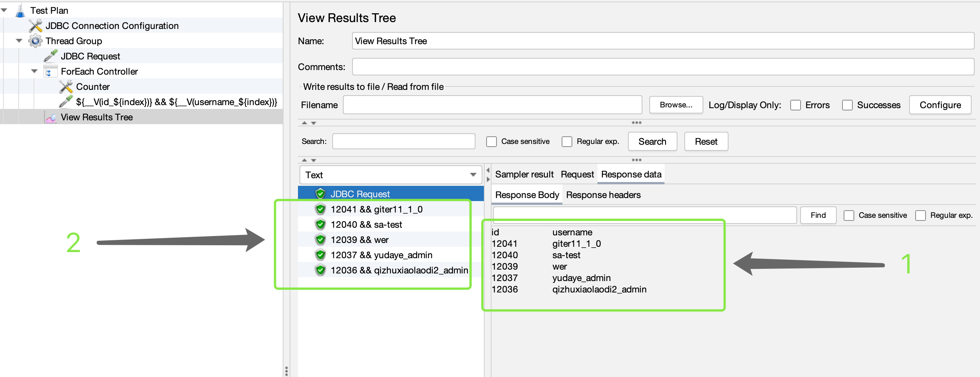
Task: Enable the Successes only checkbox
Action: [x=847, y=105]
